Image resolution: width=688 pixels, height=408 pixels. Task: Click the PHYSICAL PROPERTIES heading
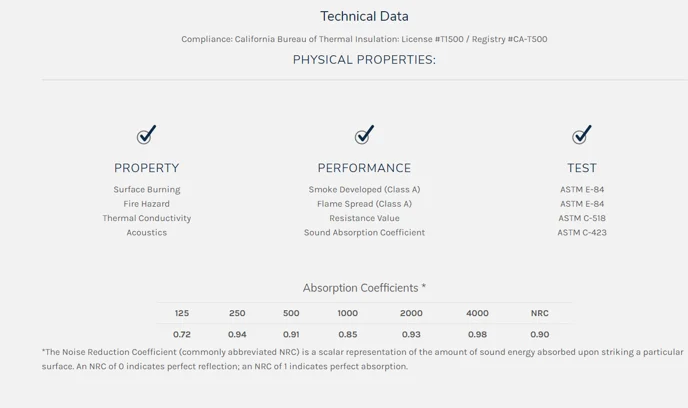pyautogui.click(x=364, y=60)
